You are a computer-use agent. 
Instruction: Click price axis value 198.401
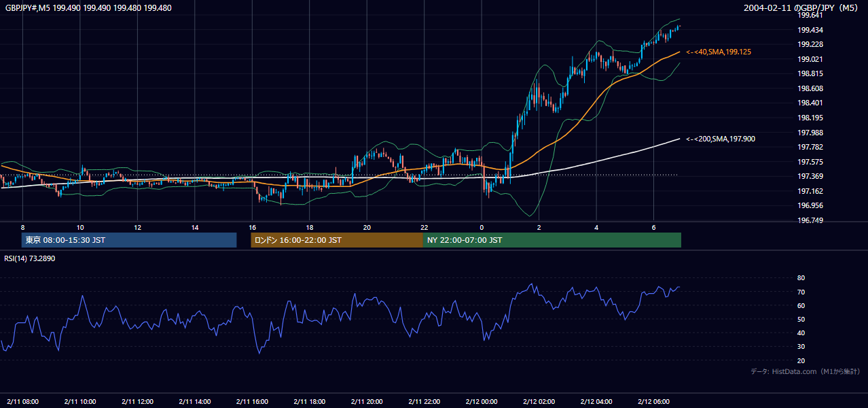(x=810, y=103)
